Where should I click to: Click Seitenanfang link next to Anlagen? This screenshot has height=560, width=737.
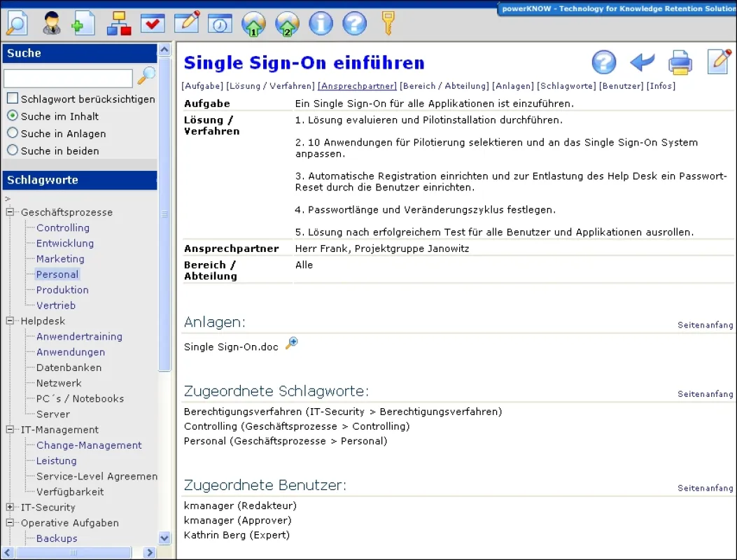pos(705,325)
